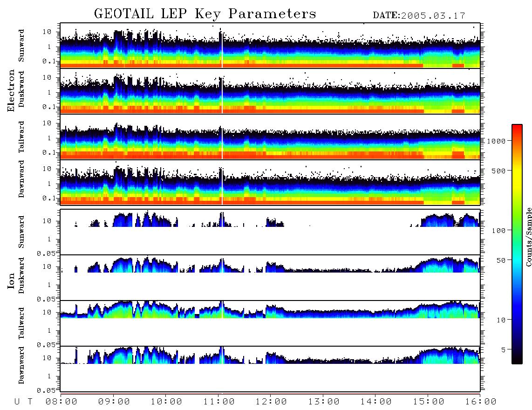Click the U T time axis label
This screenshot has height=410, width=532.
[x=24, y=402]
